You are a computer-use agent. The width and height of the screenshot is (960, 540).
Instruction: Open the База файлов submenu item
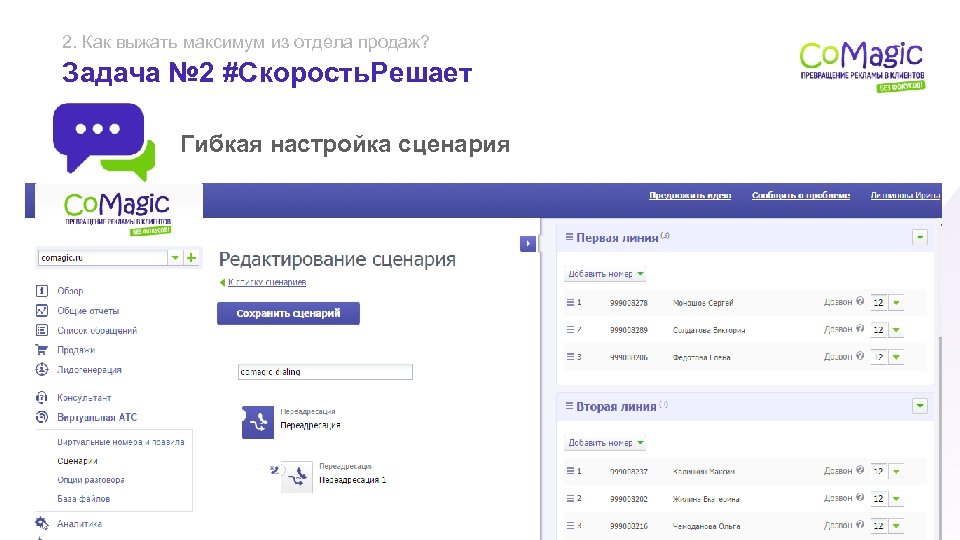tap(83, 499)
